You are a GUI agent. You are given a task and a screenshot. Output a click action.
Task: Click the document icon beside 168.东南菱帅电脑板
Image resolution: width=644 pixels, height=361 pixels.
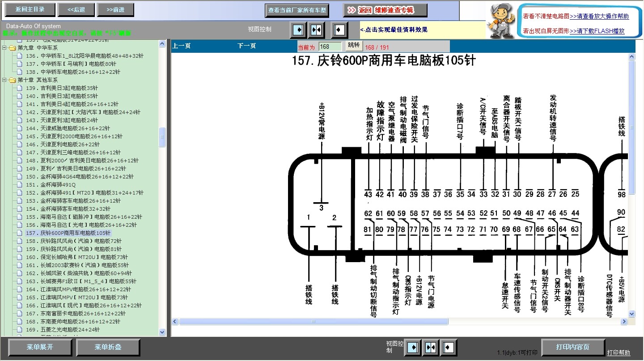click(x=20, y=322)
